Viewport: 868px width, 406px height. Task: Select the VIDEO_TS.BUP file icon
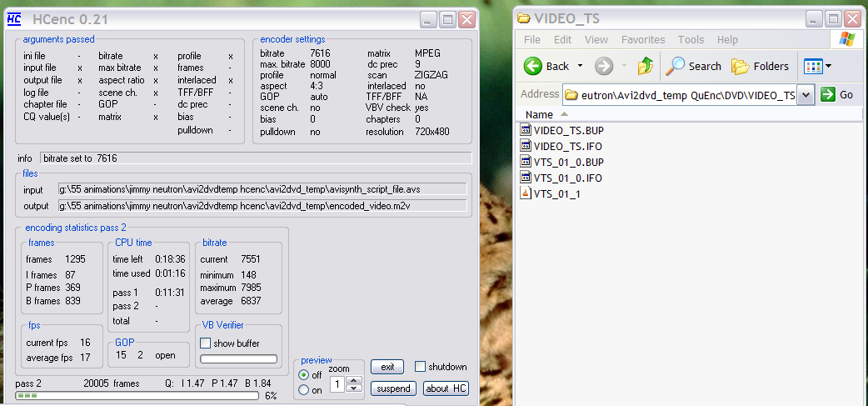point(526,131)
